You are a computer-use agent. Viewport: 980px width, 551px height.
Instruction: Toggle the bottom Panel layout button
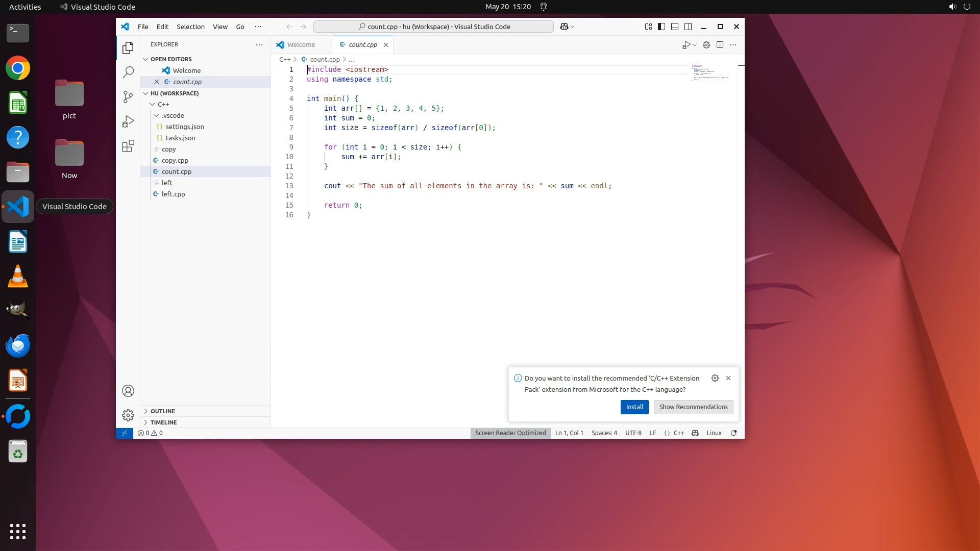675,27
